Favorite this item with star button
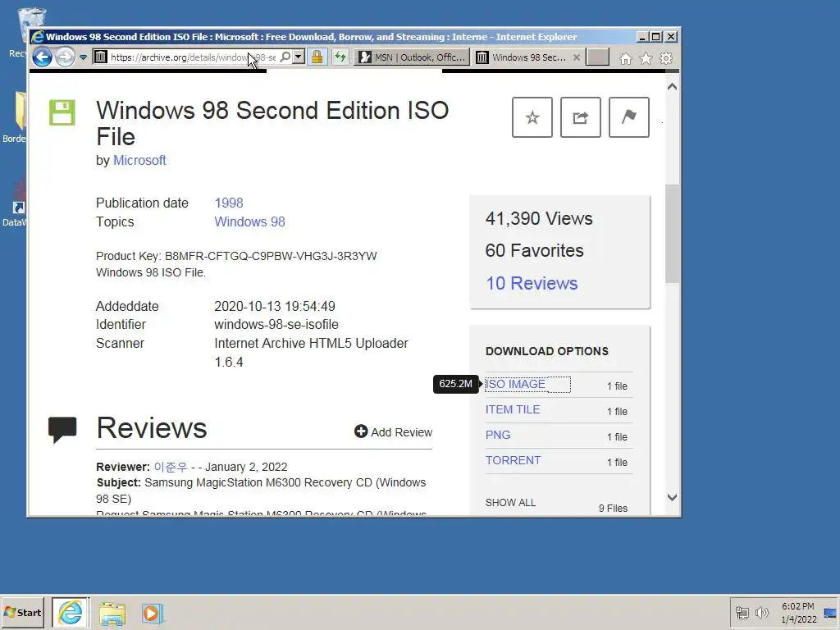This screenshot has height=630, width=840. 532,117
